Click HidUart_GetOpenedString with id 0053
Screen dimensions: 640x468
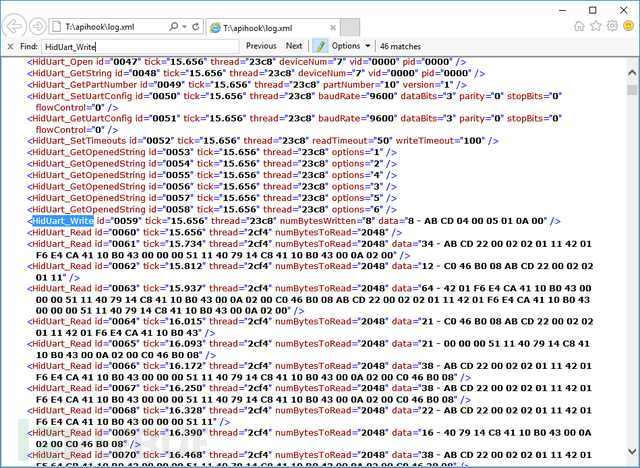[x=89, y=152]
